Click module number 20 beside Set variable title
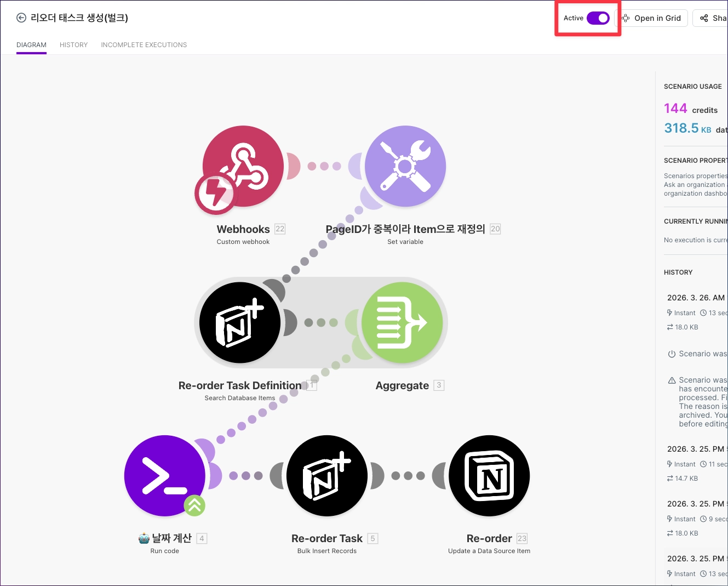This screenshot has width=728, height=586. pyautogui.click(x=495, y=229)
